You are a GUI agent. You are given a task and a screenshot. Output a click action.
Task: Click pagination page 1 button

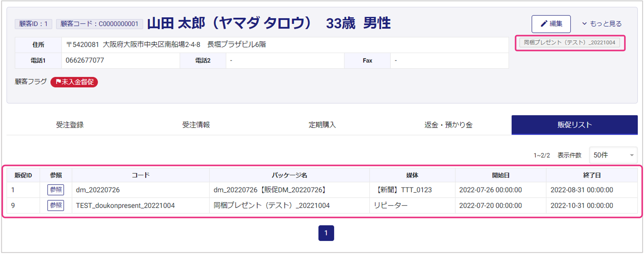point(326,233)
